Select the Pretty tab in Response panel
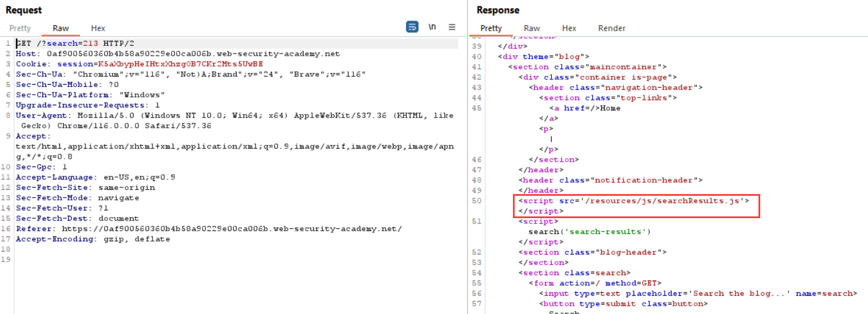Screen dimensions: 868x314 [x=491, y=28]
